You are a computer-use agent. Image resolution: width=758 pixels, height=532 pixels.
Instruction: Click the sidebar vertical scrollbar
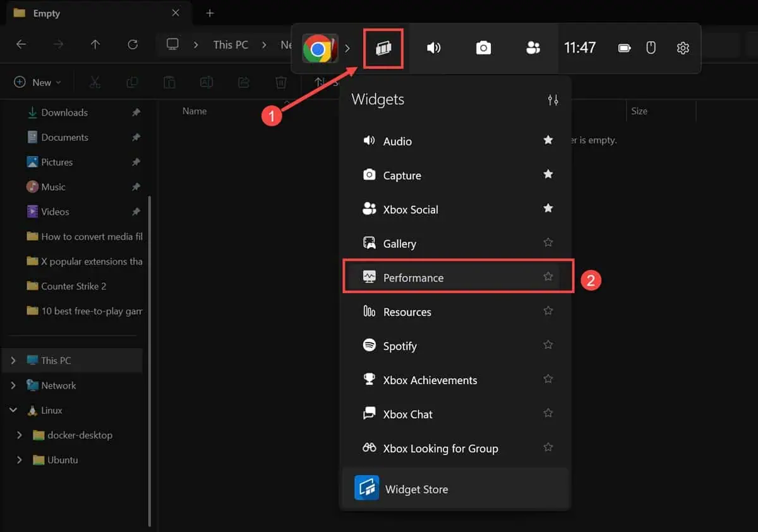point(150,360)
